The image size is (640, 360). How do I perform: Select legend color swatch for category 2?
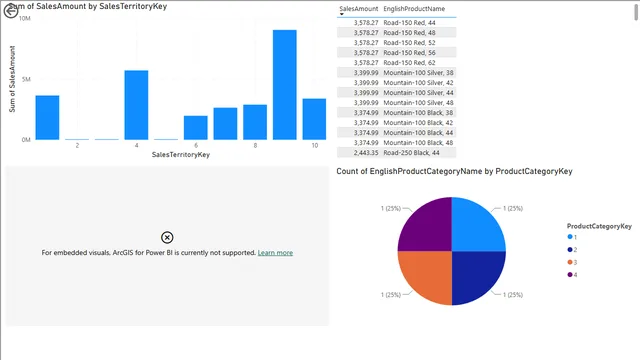tap(570, 249)
